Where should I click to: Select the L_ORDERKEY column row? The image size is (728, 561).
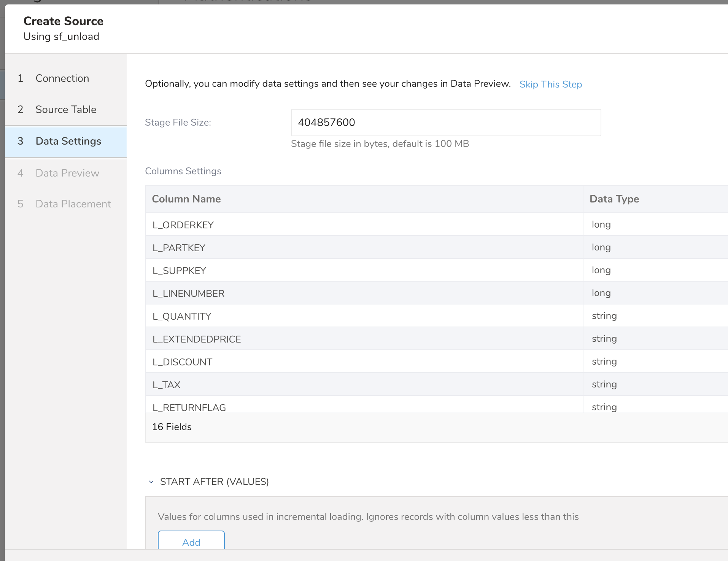(x=183, y=225)
